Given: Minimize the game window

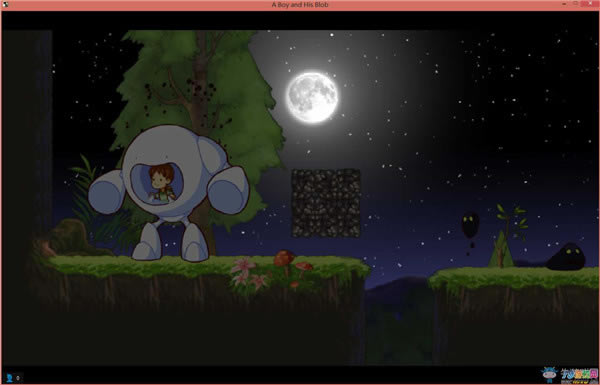Looking at the screenshot, I should [x=564, y=4].
